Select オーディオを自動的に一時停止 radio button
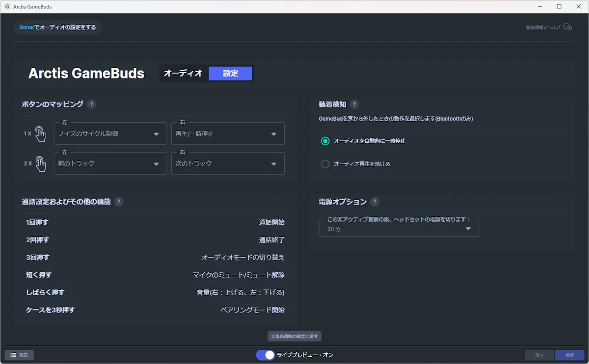589x364 pixels. click(325, 141)
